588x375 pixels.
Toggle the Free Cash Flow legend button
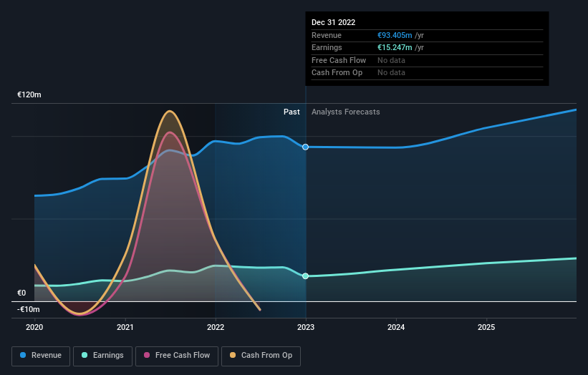177,356
